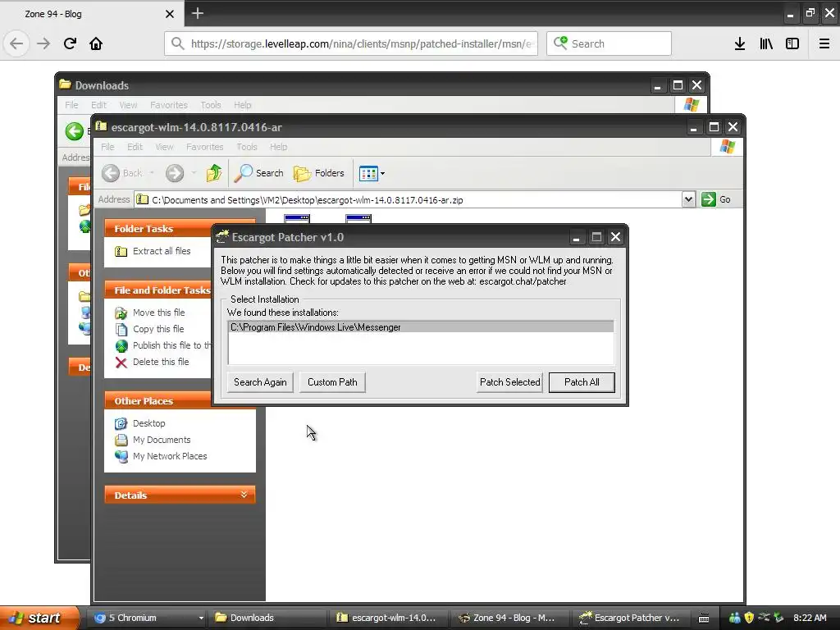Screen dimensions: 840x630
Task: Click browser forward arrow icon
Action: [x=43, y=43]
